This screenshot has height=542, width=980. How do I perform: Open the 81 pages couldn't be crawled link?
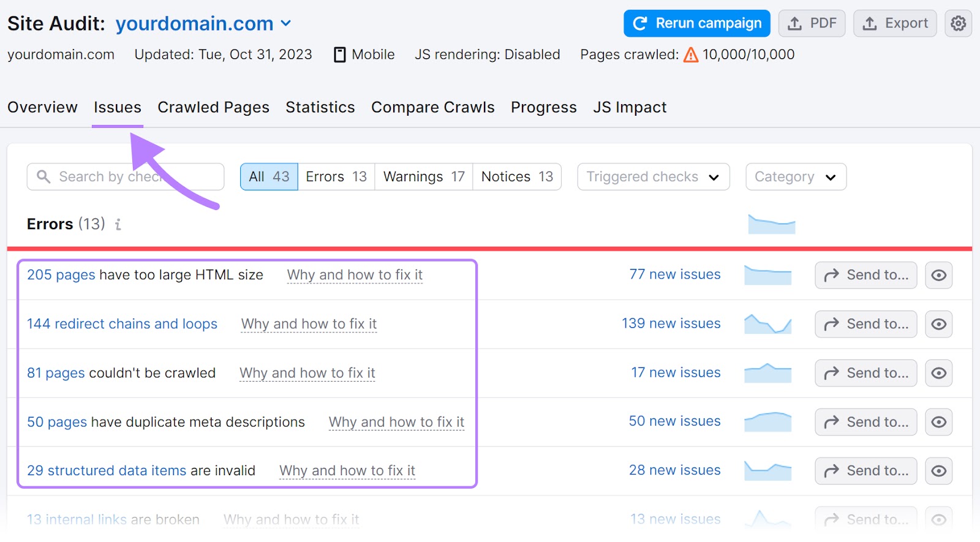[x=56, y=373]
